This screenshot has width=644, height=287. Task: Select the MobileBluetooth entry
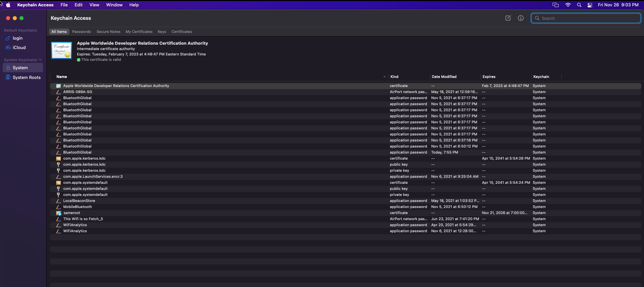pos(346,207)
